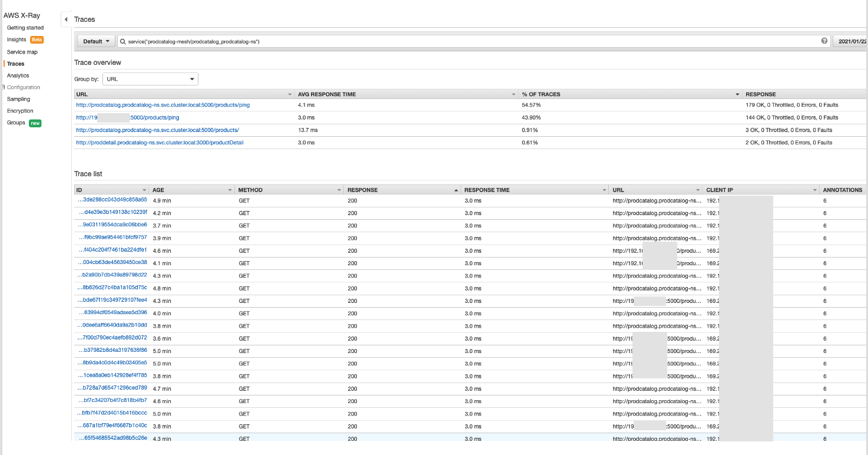
Task: Open prodcatalog products/ping URL link
Action: (x=163, y=105)
